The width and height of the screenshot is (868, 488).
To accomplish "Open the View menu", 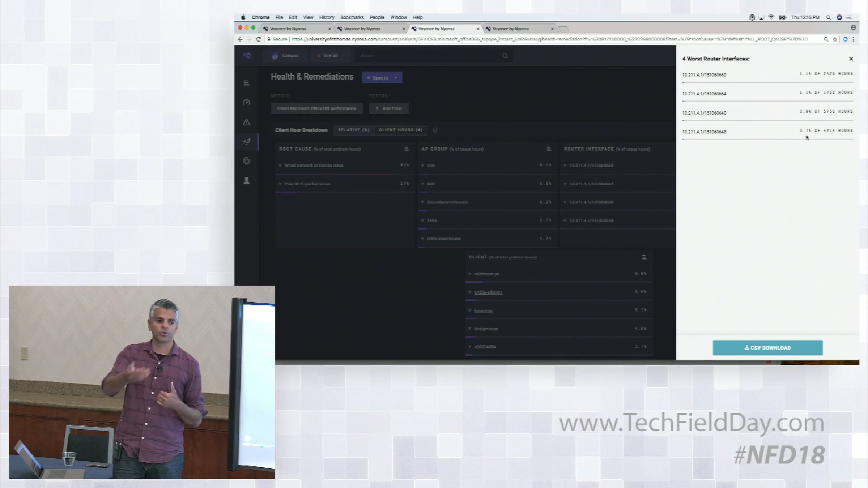I will coord(308,17).
